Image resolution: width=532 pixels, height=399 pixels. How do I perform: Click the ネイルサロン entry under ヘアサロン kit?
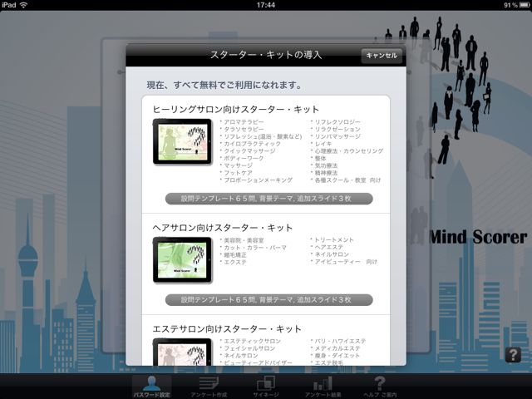(330, 254)
